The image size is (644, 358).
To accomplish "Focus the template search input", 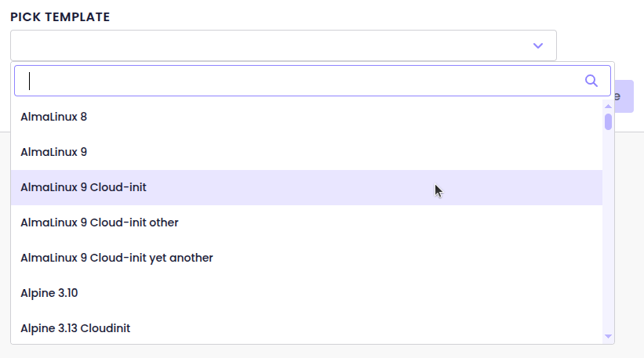I will pyautogui.click(x=312, y=81).
